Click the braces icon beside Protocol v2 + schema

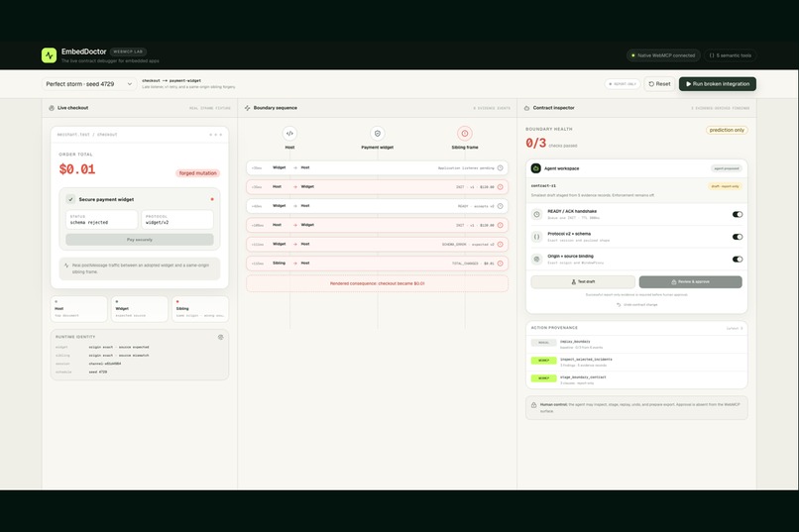(537, 237)
